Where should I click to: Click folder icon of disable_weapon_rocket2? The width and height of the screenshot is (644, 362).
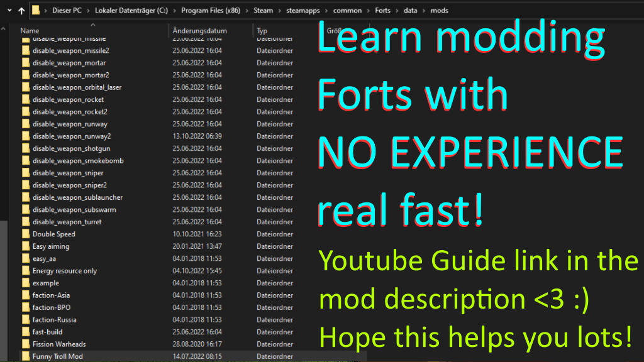coord(25,112)
